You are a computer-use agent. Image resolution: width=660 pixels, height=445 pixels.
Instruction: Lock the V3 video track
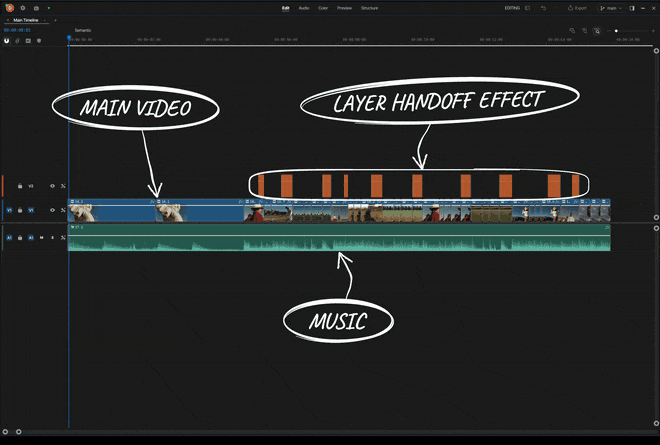click(20, 186)
